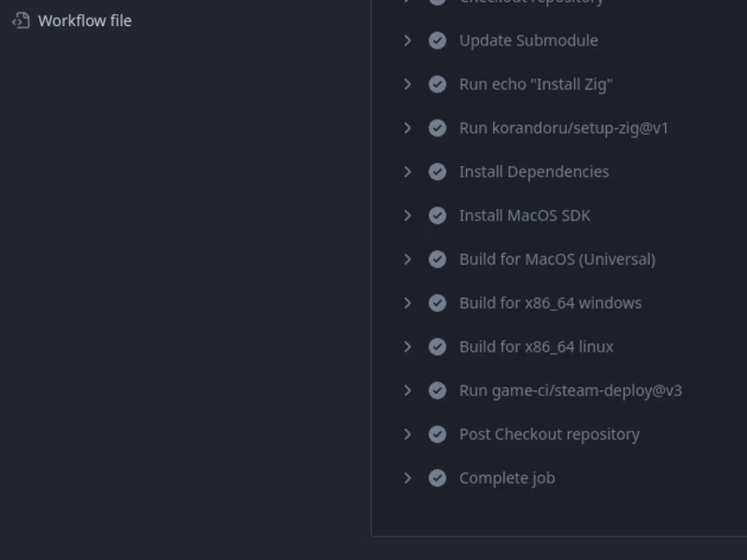747x560 pixels.
Task: Expand the Build for MacOS (Universal) chevron
Action: pyautogui.click(x=407, y=259)
